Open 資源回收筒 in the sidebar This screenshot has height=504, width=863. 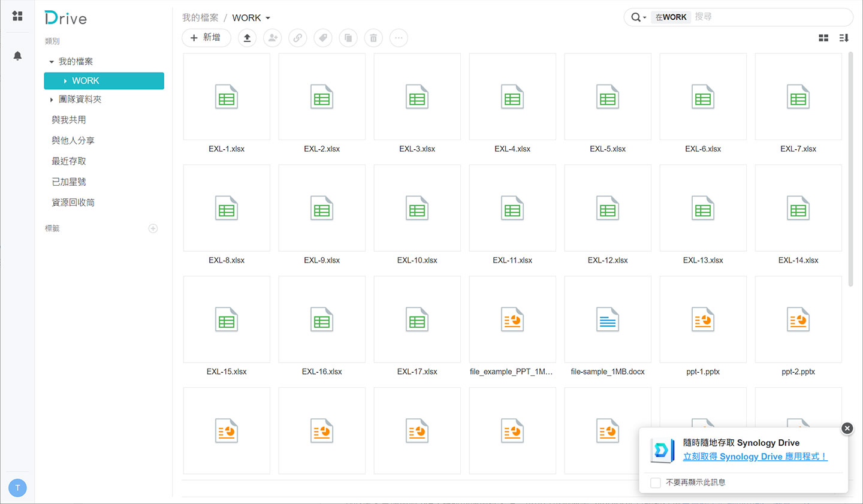click(x=73, y=203)
